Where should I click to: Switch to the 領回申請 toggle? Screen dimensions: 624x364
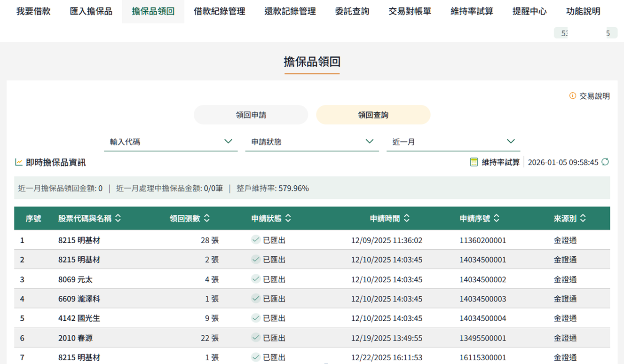251,115
